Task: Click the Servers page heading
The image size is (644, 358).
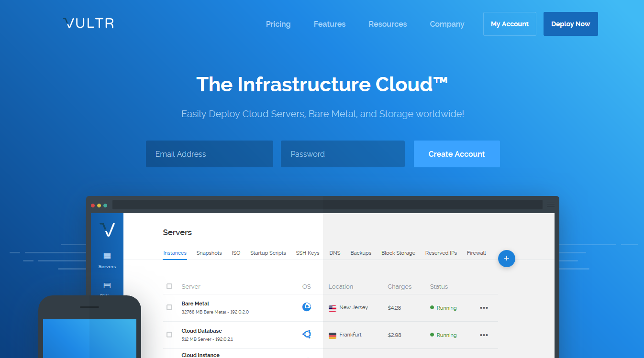Action: [177, 232]
